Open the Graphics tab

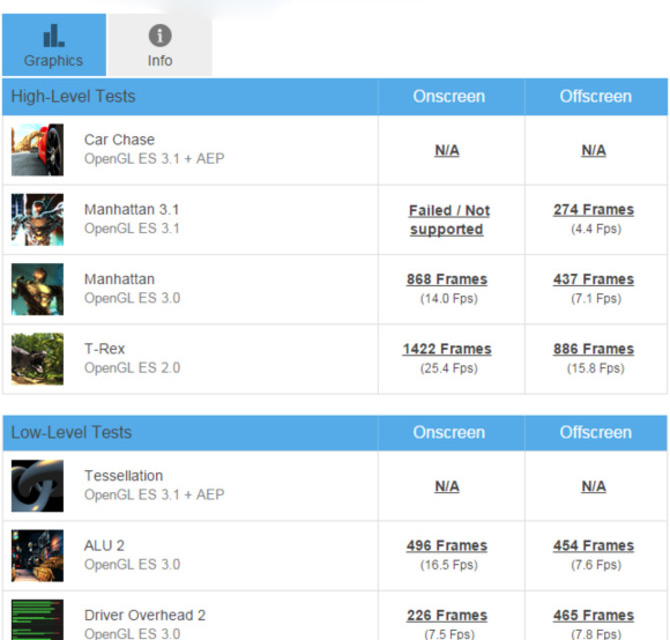click(x=54, y=44)
